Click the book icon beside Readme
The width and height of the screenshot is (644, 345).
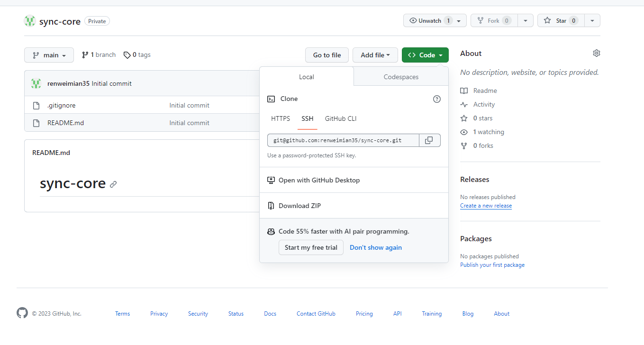pyautogui.click(x=464, y=91)
